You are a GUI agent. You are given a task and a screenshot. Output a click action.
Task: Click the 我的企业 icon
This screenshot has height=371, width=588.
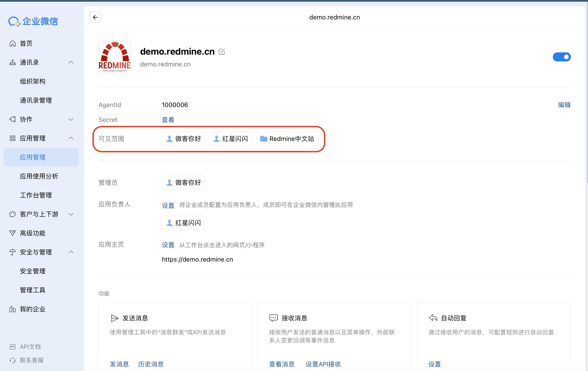(x=13, y=309)
